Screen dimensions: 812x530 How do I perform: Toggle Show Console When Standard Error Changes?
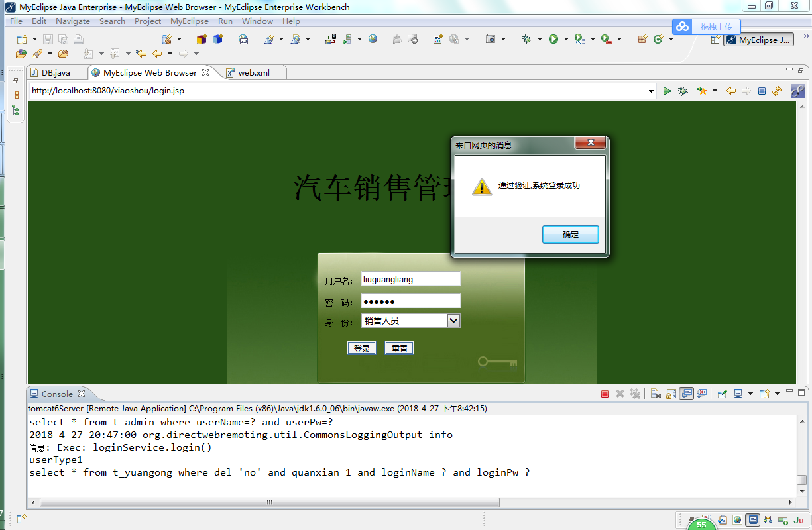(702, 394)
